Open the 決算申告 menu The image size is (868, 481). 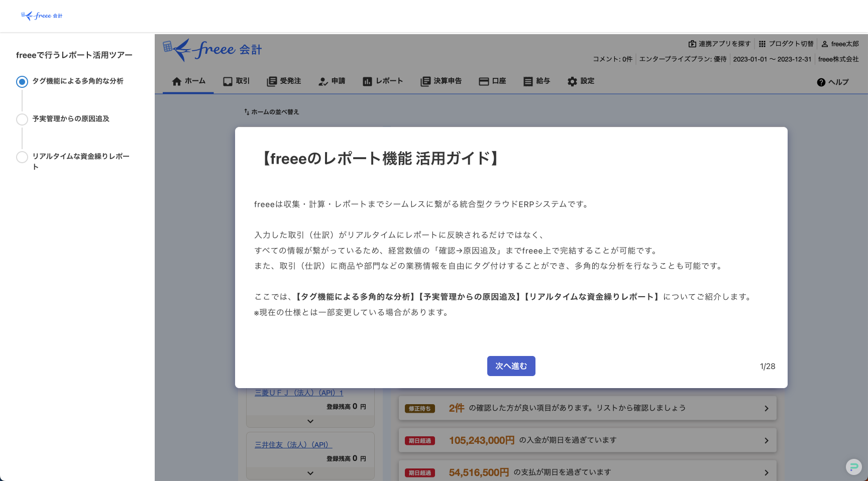pos(441,81)
